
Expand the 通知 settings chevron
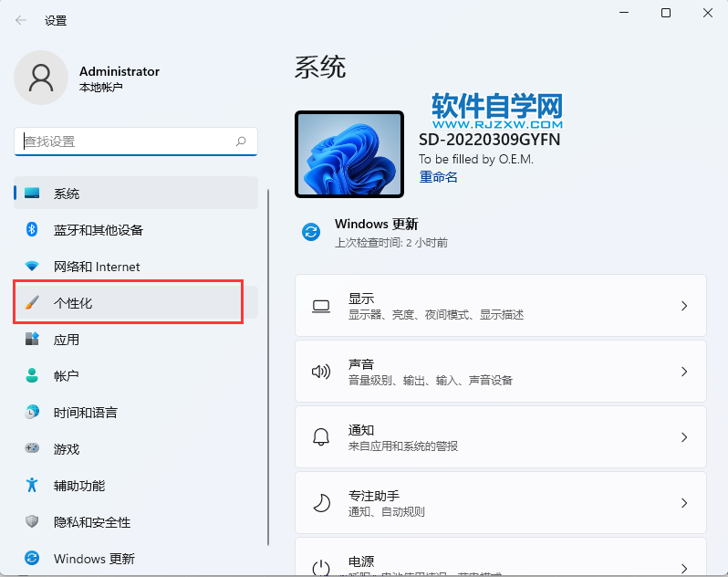click(684, 437)
